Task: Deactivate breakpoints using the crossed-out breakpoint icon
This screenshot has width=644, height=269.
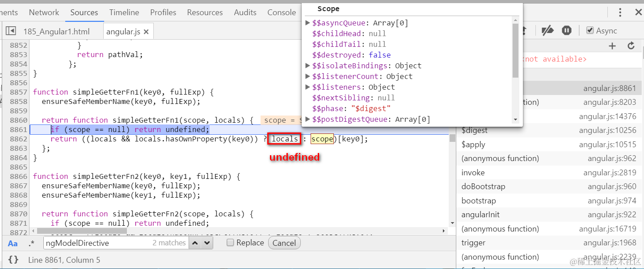Action: tap(547, 30)
